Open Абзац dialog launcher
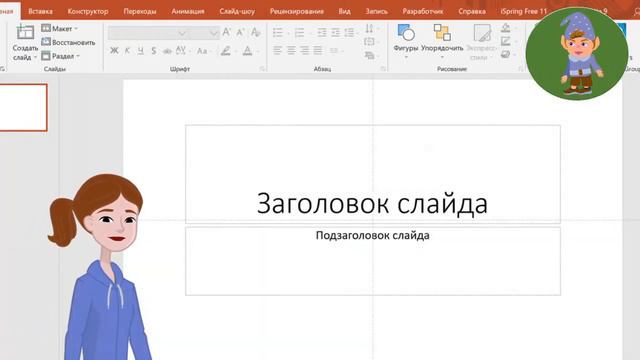640x360 pixels. pyautogui.click(x=383, y=69)
